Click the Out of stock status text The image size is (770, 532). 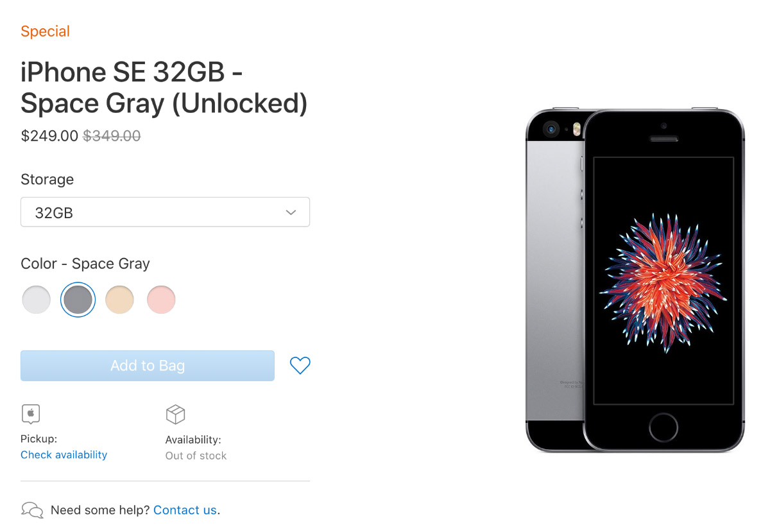[196, 456]
